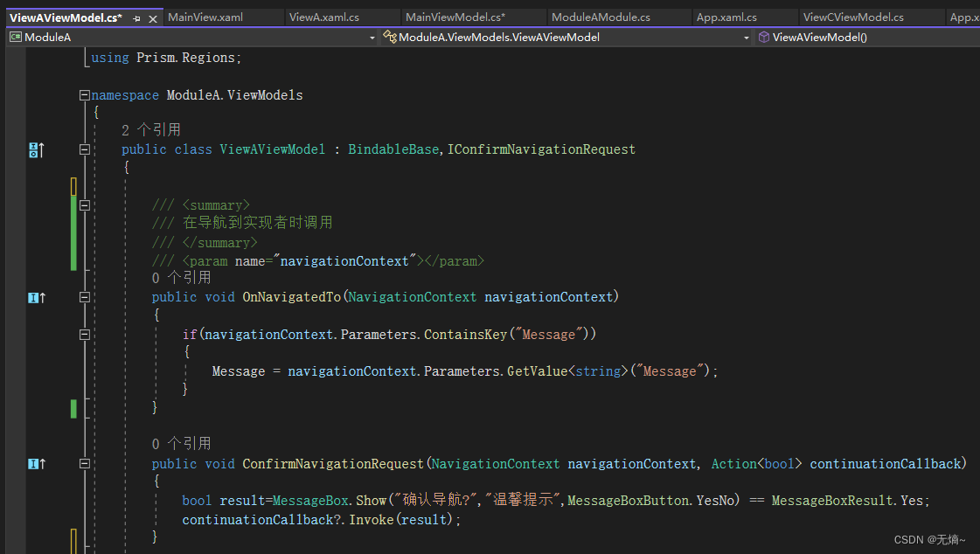Click the class icon before ModuleA.ViewModels.ViewAViewModel
The height and width of the screenshot is (554, 980).
390,38
